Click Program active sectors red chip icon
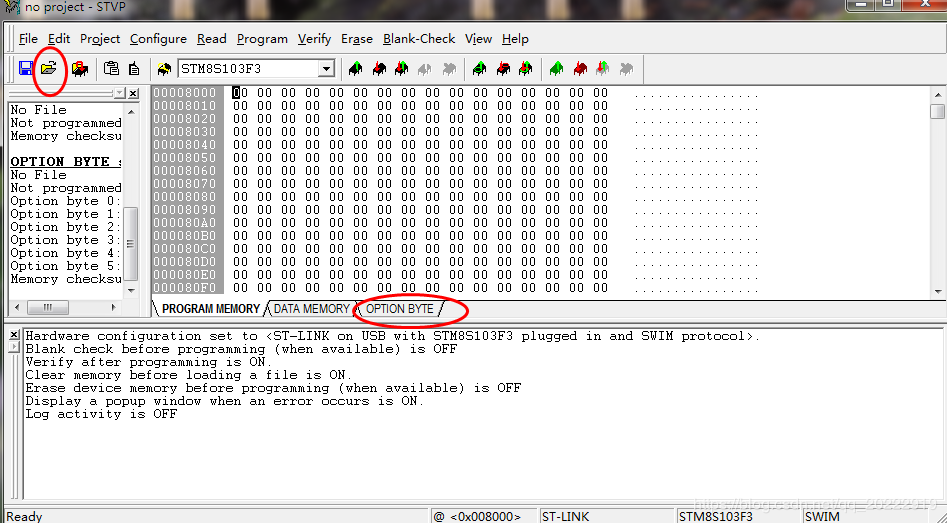The image size is (947, 523). point(503,69)
